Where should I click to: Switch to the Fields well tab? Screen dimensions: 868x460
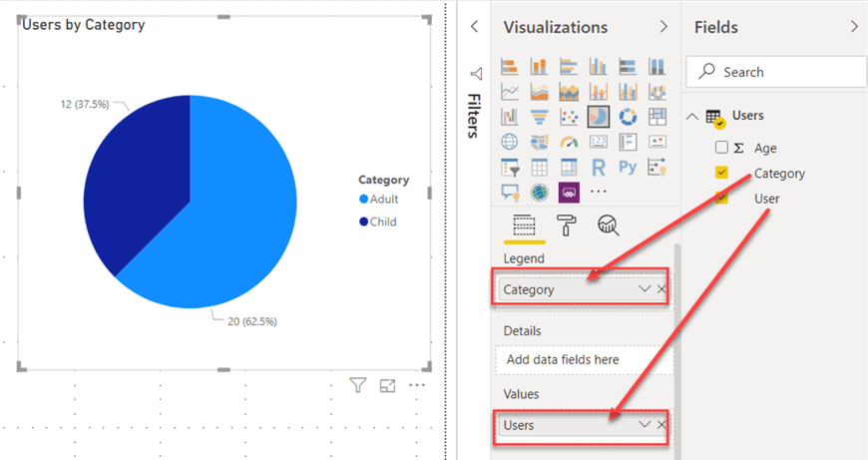pos(524,226)
